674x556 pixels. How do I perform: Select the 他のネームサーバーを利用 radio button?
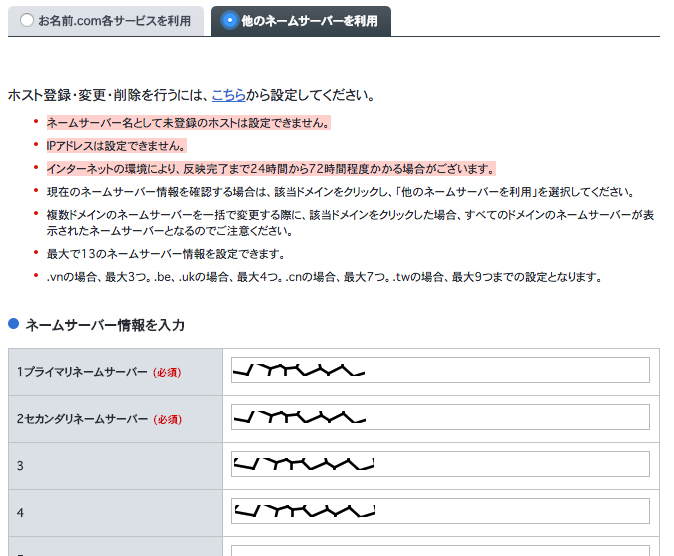click(230, 20)
